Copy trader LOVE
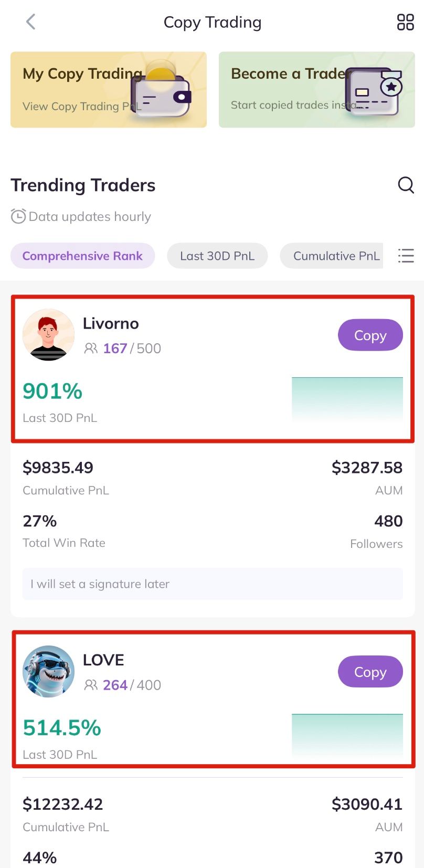The image size is (424, 868). point(370,672)
